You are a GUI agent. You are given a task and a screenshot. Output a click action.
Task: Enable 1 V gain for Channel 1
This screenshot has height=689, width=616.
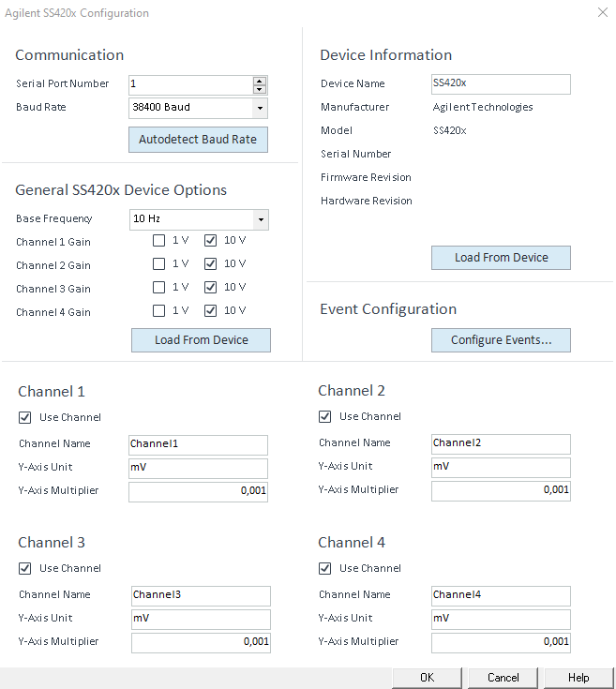click(159, 242)
